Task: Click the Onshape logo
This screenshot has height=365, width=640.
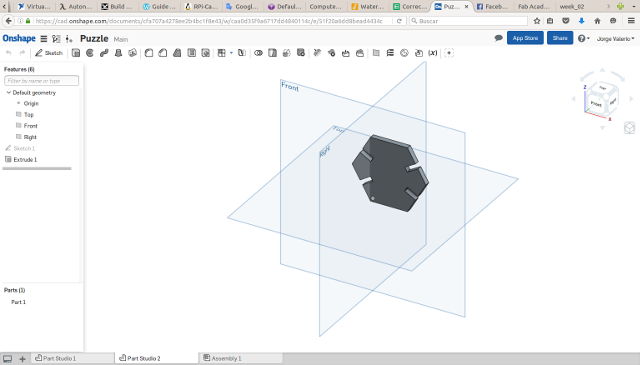Action: [19, 38]
